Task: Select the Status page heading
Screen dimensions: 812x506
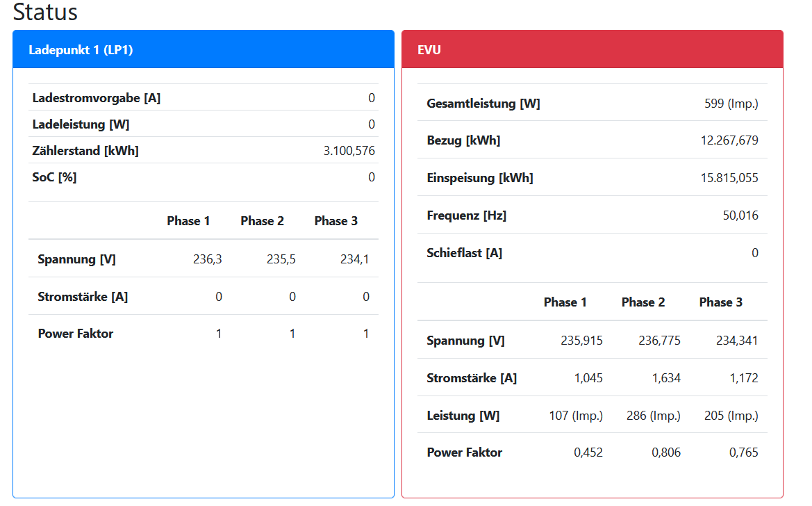Action: click(x=45, y=13)
